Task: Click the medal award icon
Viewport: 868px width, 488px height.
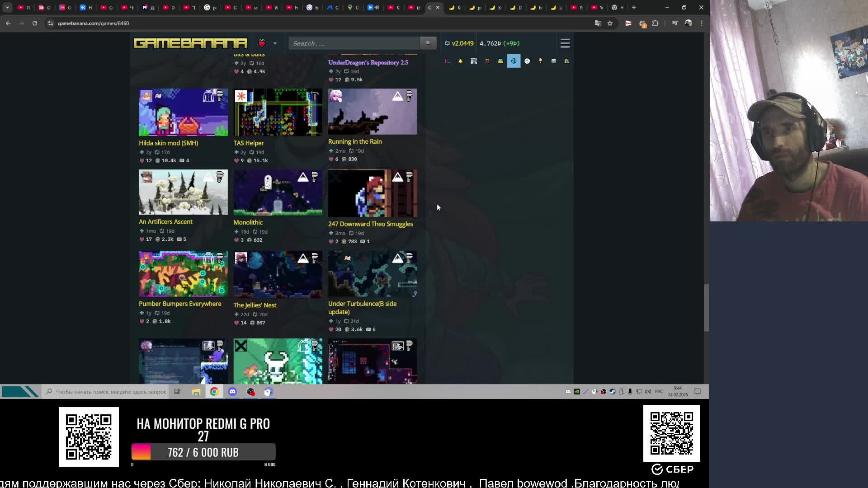Action: pyautogui.click(x=540, y=61)
